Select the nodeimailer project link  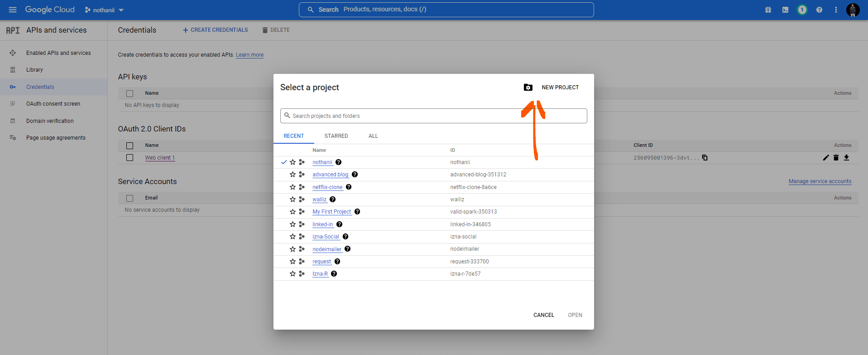327,249
